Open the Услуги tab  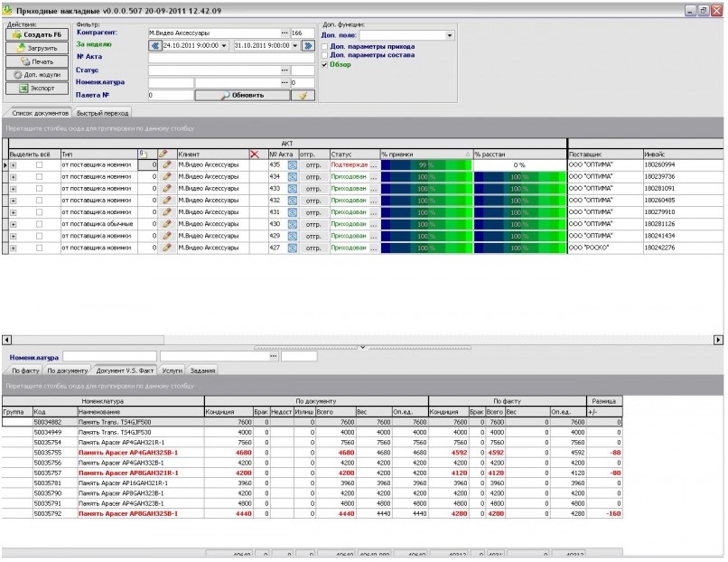(x=172, y=370)
